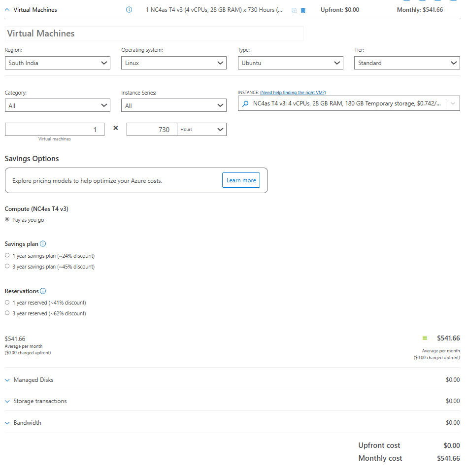Select 3 year savings plan option
Image resolution: width=466 pixels, height=476 pixels.
tap(7, 266)
